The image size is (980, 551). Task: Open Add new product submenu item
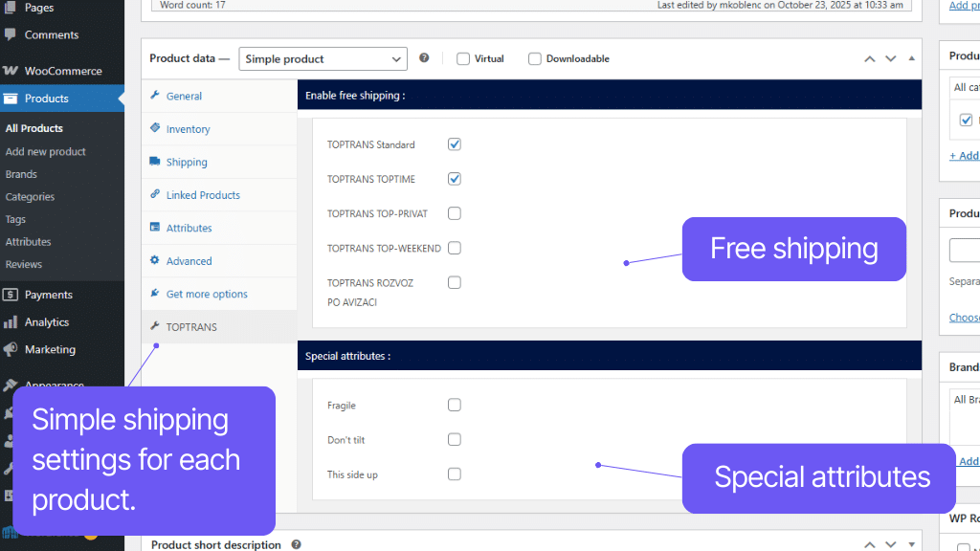point(46,151)
